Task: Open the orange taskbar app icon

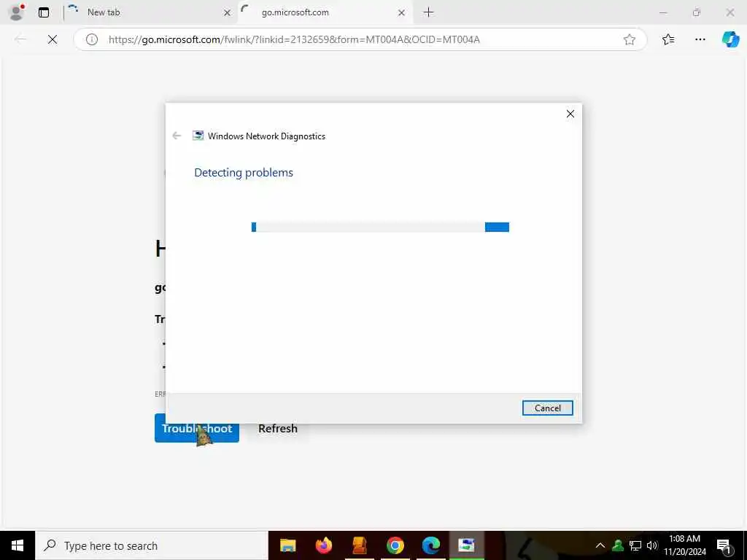Action: tap(359, 545)
